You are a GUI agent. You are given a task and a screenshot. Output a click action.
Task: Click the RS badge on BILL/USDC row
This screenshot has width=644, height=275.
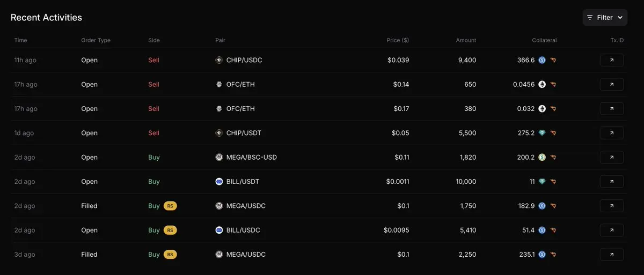[x=170, y=230]
